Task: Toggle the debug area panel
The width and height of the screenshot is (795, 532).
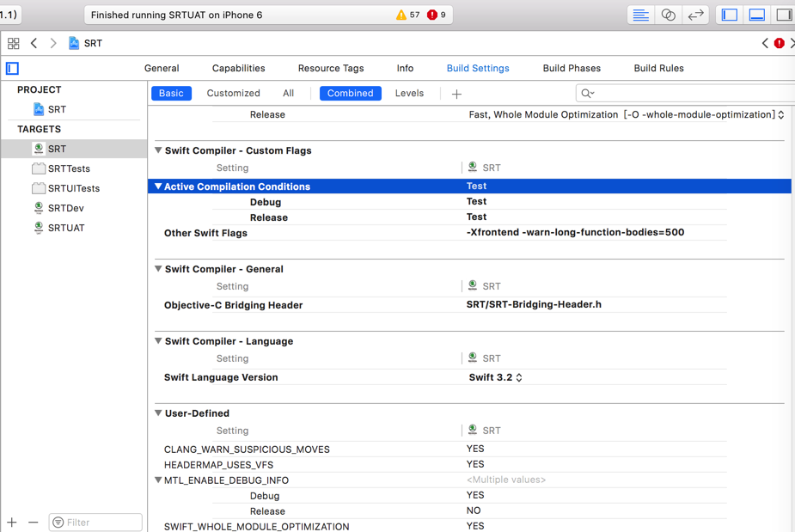Action: coord(757,15)
